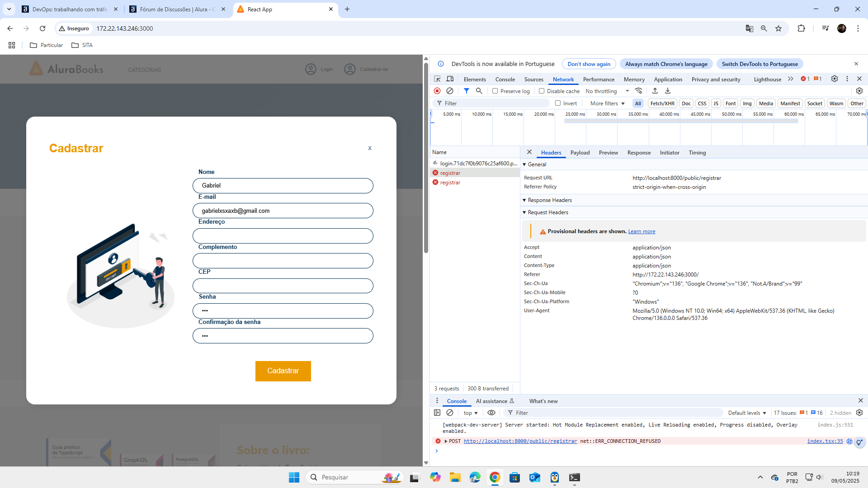Enable Preserve log checkbox

point(495,91)
